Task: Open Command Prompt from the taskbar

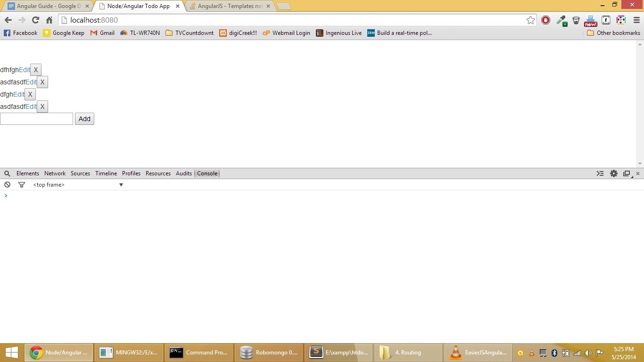Action: coord(198,353)
